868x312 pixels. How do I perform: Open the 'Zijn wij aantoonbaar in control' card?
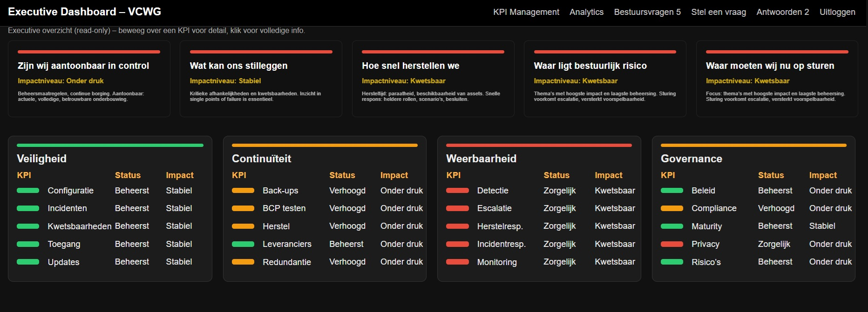click(89, 79)
